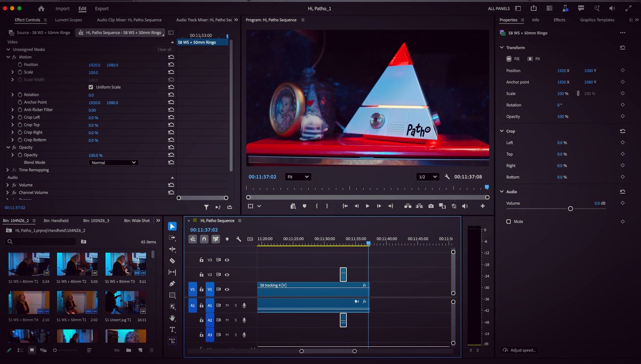Mute the A1 audio track
This screenshot has width=641, height=364.
point(227,305)
